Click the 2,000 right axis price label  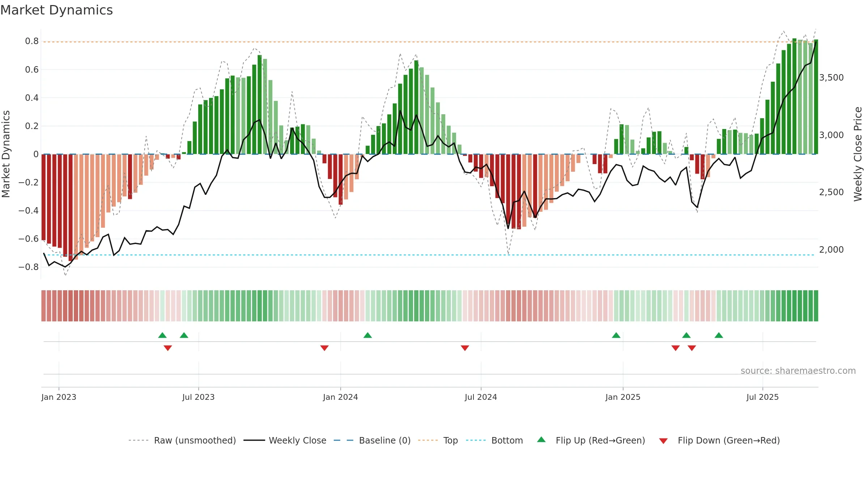tap(831, 250)
